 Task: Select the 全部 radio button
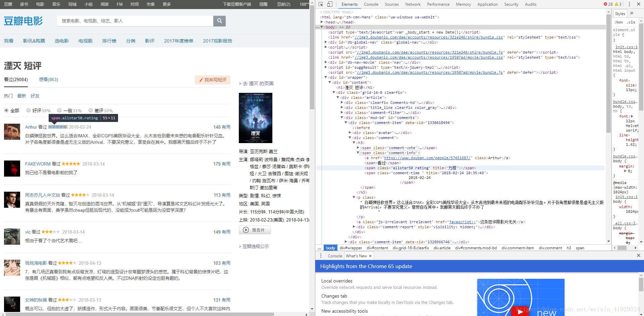6,110
